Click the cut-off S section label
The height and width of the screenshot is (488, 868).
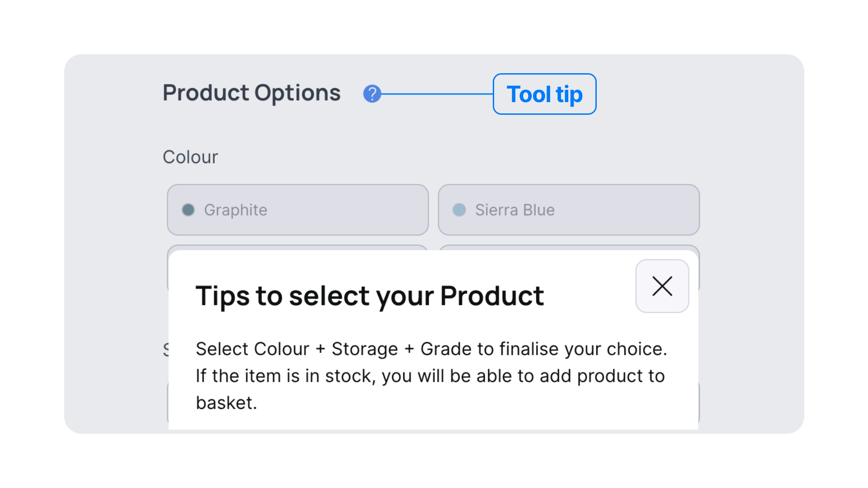(x=165, y=350)
